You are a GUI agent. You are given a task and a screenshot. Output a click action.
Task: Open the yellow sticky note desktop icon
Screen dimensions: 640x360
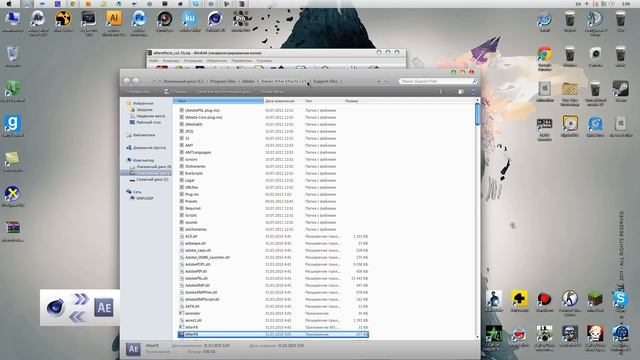click(x=13, y=159)
